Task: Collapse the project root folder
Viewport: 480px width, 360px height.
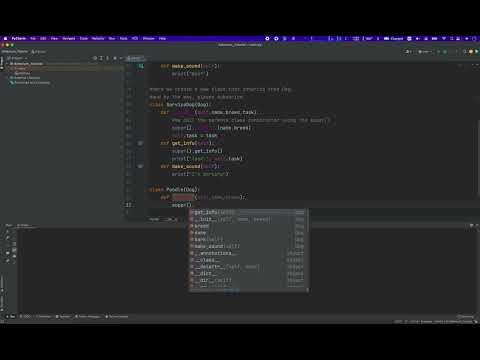Action: (7, 63)
